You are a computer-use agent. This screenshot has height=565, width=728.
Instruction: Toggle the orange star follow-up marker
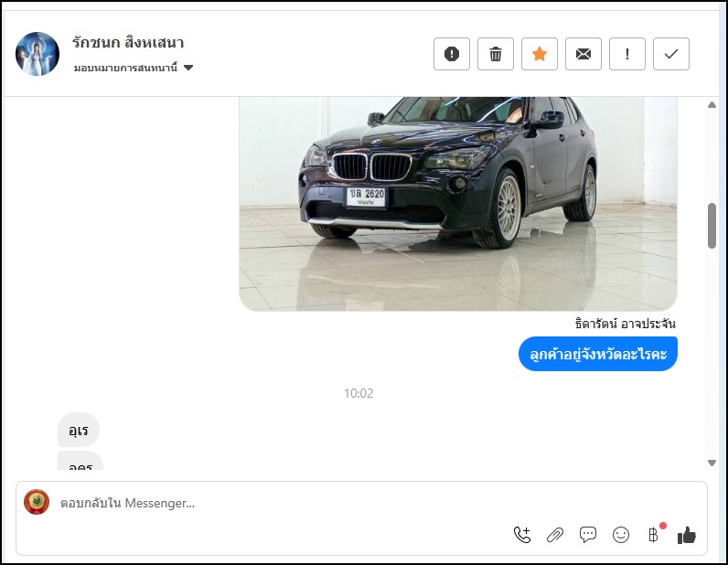(539, 54)
